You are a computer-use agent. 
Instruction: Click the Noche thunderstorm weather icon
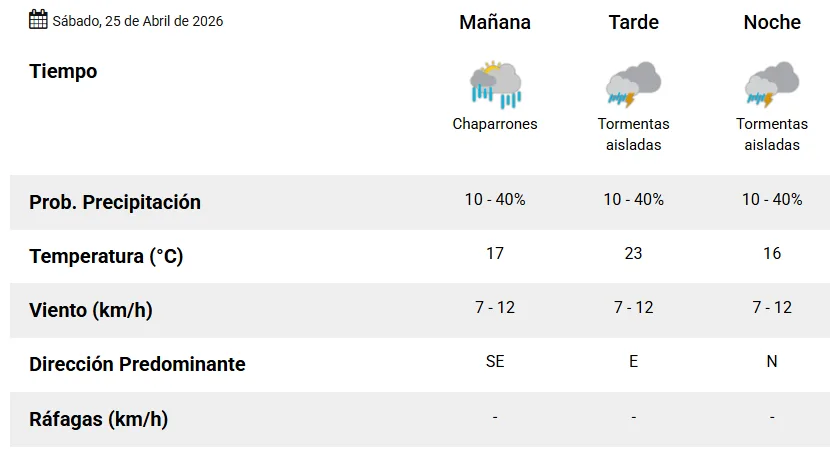772,84
